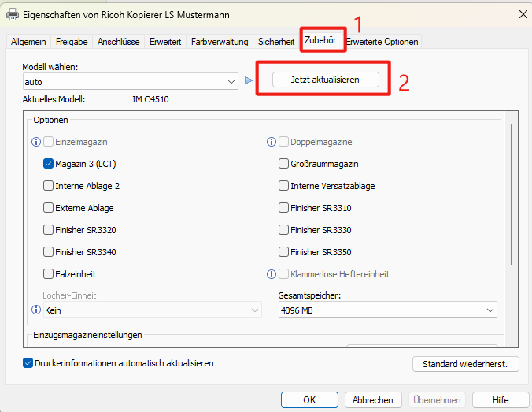Click the info icon beside Locher-Einheit dropdown
Screen dimensions: 532x412
35,310
